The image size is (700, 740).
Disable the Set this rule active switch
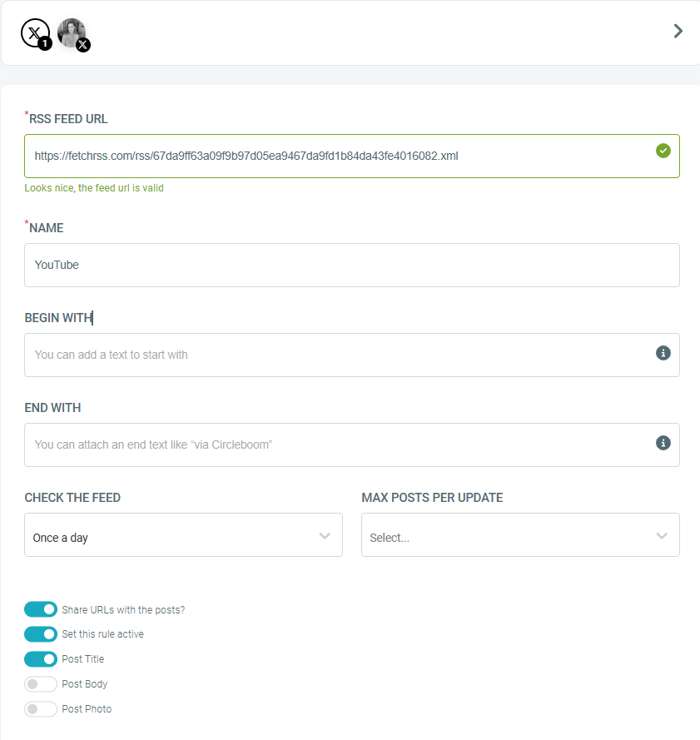coord(41,633)
